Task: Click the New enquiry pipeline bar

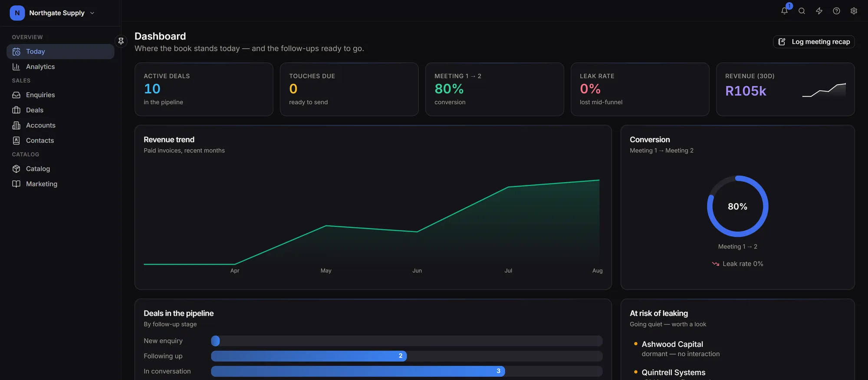Action: [407, 341]
